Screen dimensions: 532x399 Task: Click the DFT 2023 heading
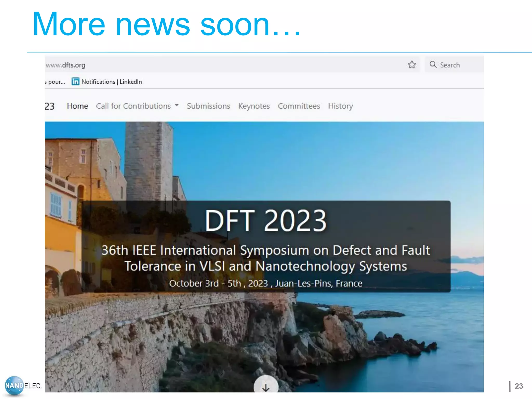coord(265,221)
